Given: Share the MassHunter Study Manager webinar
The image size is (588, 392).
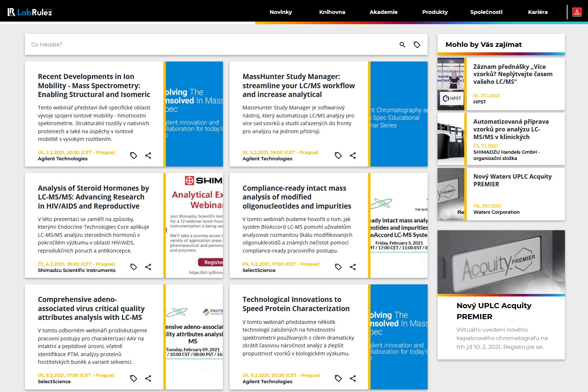Looking at the screenshot, I should pos(353,156).
